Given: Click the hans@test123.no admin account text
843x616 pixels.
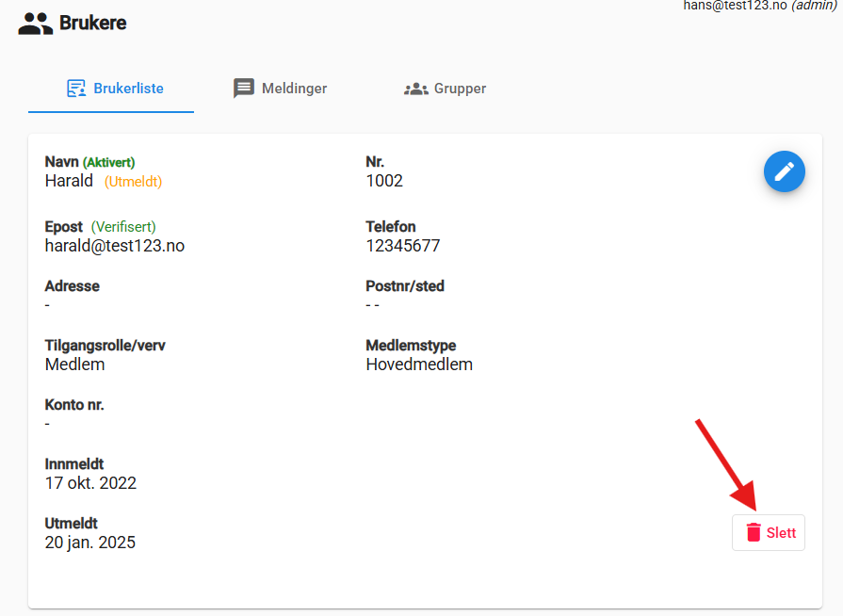Looking at the screenshot, I should click(x=759, y=6).
